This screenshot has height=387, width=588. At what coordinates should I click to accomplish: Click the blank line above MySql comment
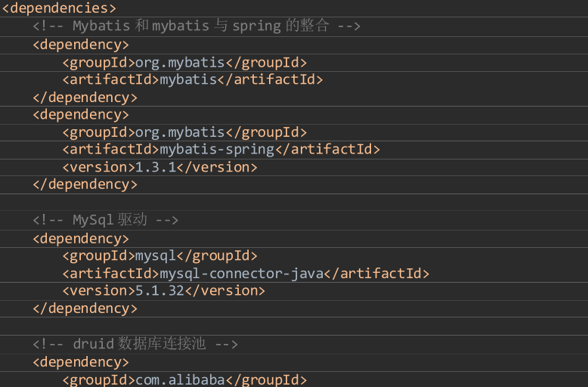(294, 202)
